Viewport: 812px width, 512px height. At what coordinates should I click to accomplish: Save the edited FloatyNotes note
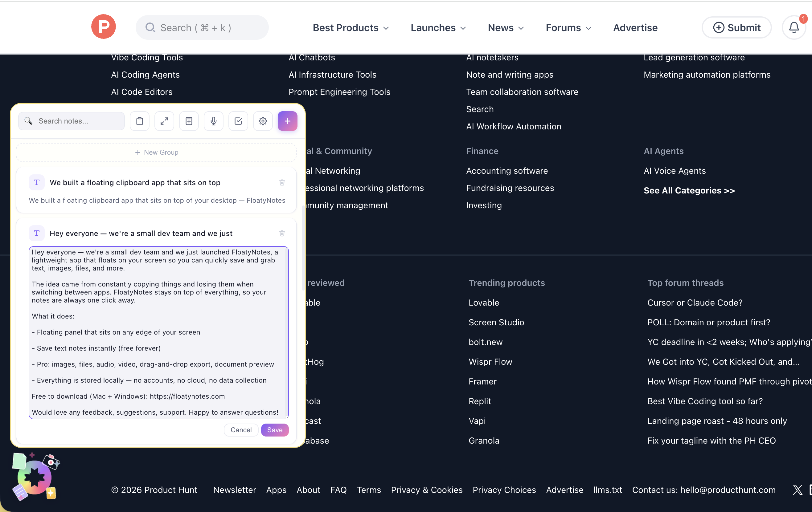pyautogui.click(x=274, y=430)
